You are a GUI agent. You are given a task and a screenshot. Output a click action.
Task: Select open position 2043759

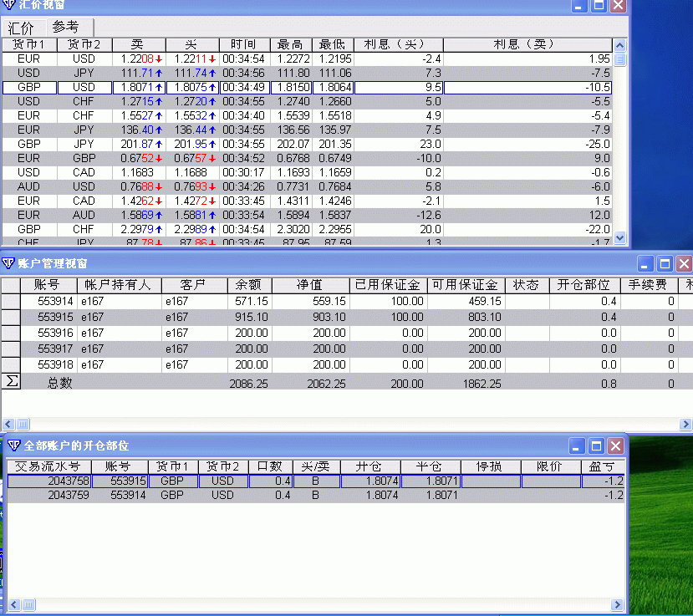tap(316, 495)
